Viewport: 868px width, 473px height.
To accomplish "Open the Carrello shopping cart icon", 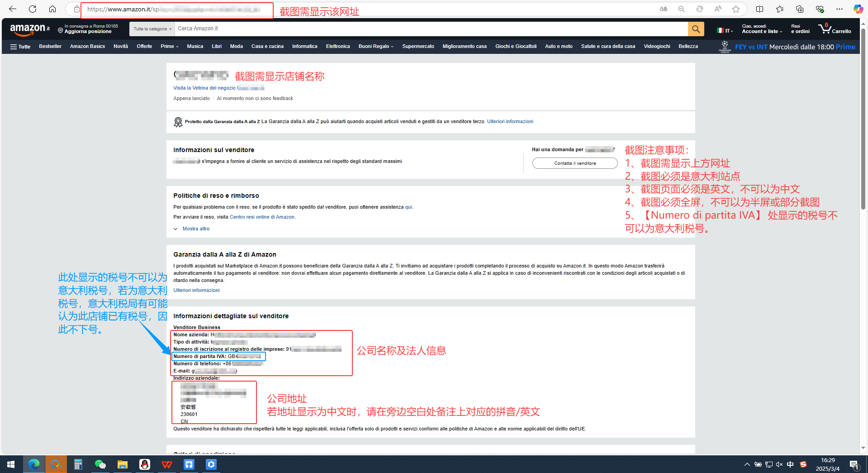I will tap(834, 29).
